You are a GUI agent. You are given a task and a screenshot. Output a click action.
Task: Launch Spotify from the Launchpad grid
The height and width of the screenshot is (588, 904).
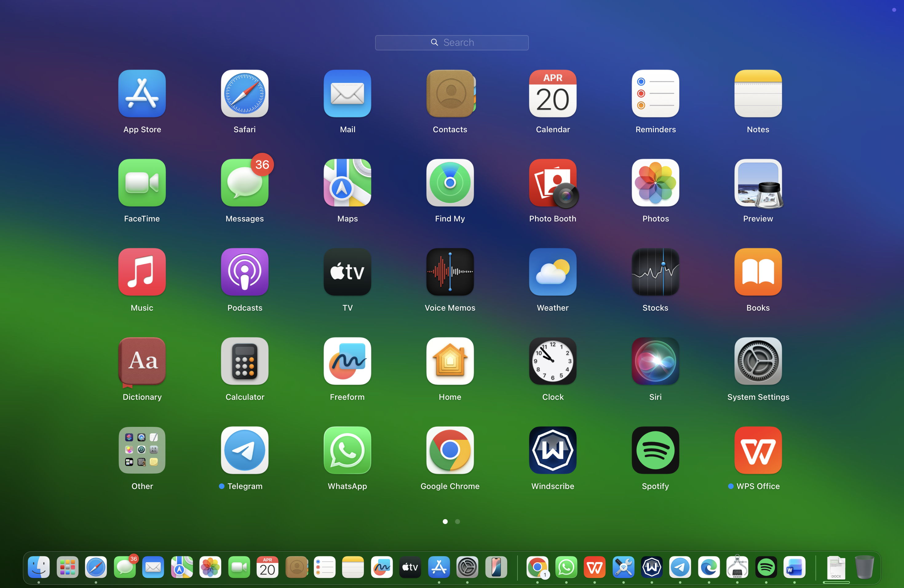(656, 451)
